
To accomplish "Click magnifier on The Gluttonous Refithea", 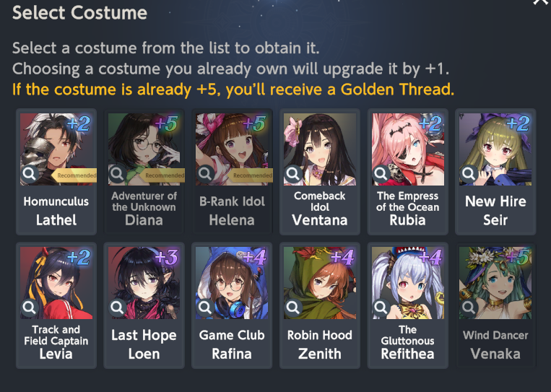I will pyautogui.click(x=381, y=308).
